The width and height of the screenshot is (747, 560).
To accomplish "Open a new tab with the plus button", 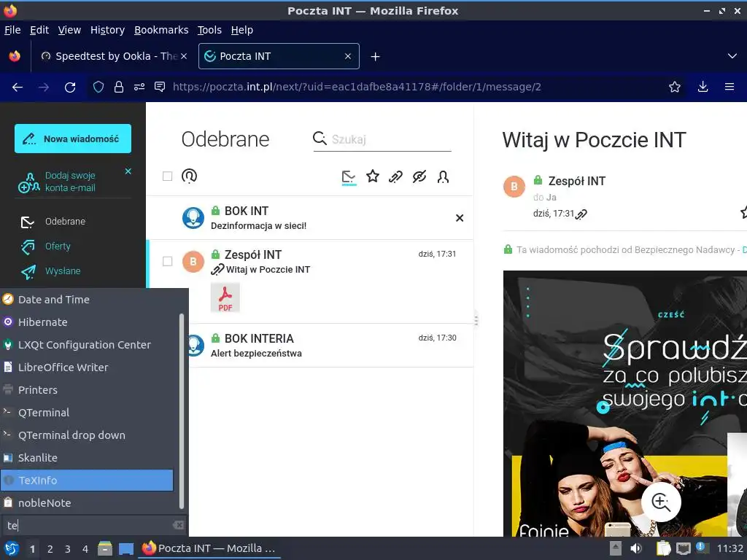I will 376,57.
